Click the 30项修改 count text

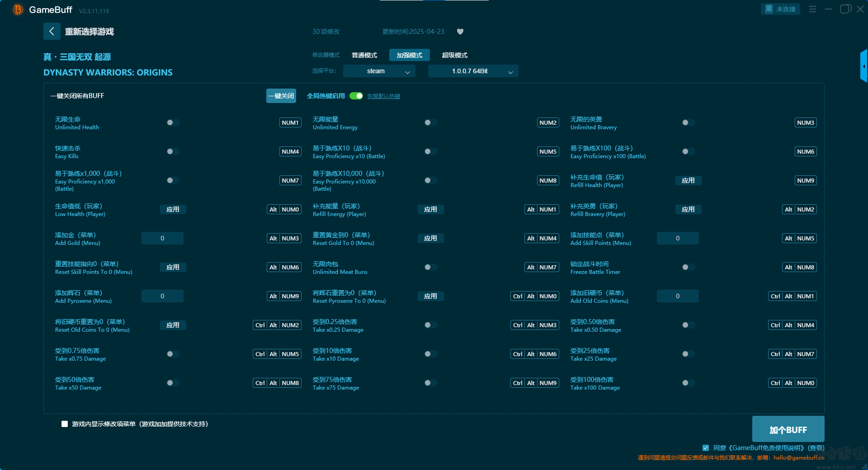tap(326, 32)
